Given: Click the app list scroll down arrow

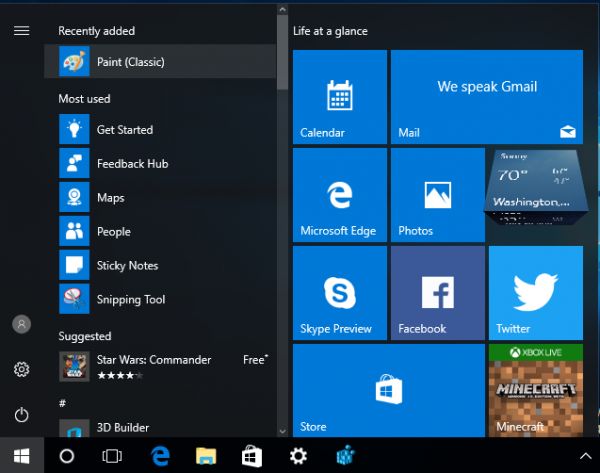Looking at the screenshot, I should (282, 432).
